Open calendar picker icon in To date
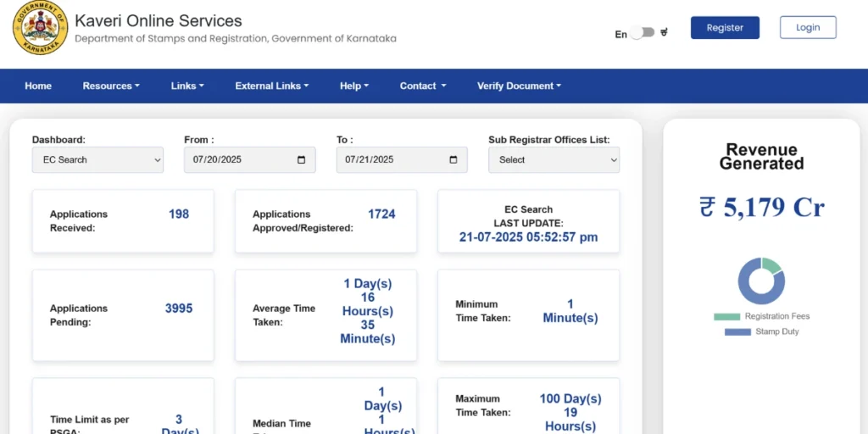 pos(453,160)
